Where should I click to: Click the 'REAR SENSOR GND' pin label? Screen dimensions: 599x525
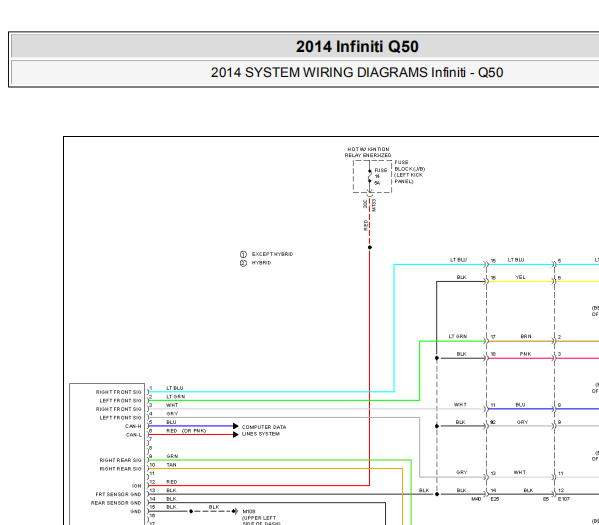(x=116, y=503)
